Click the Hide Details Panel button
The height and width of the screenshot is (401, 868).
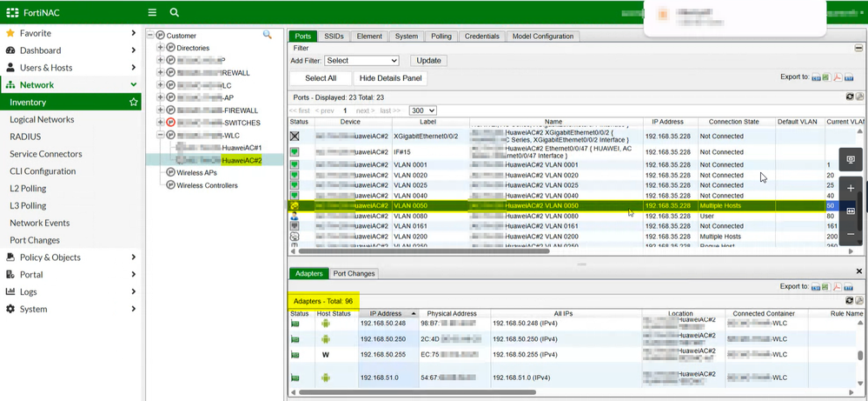pyautogui.click(x=390, y=78)
